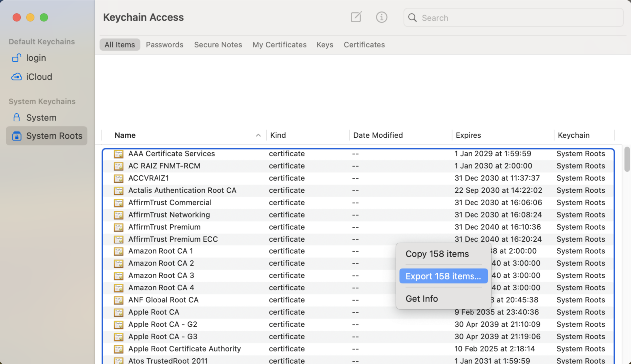Image resolution: width=631 pixels, height=364 pixels.
Task: Click the System Roots keychain icon
Action: [x=17, y=136]
